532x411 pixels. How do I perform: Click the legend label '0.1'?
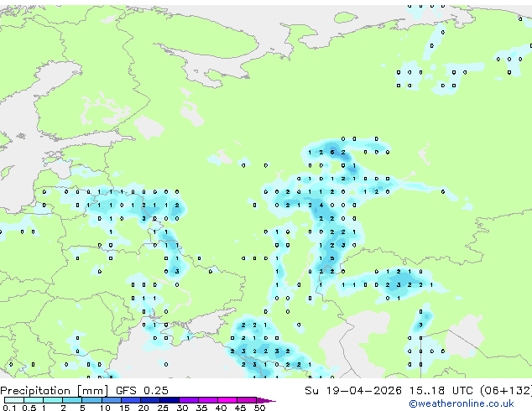tap(9, 408)
